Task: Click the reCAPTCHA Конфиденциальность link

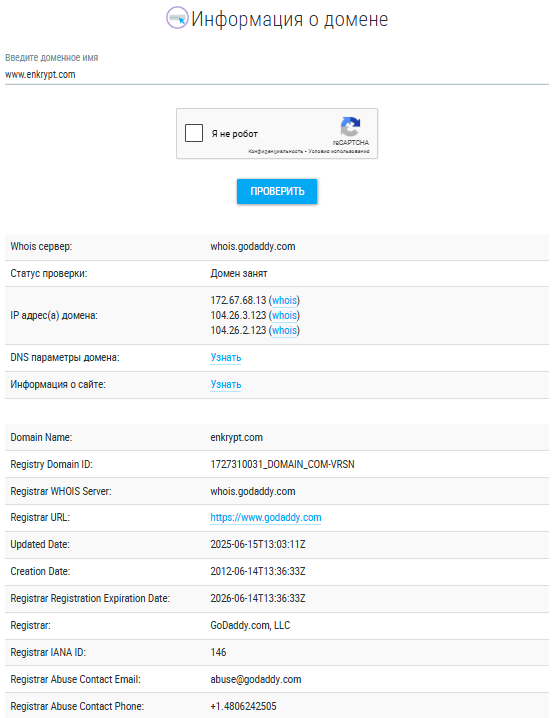Action: (x=276, y=151)
